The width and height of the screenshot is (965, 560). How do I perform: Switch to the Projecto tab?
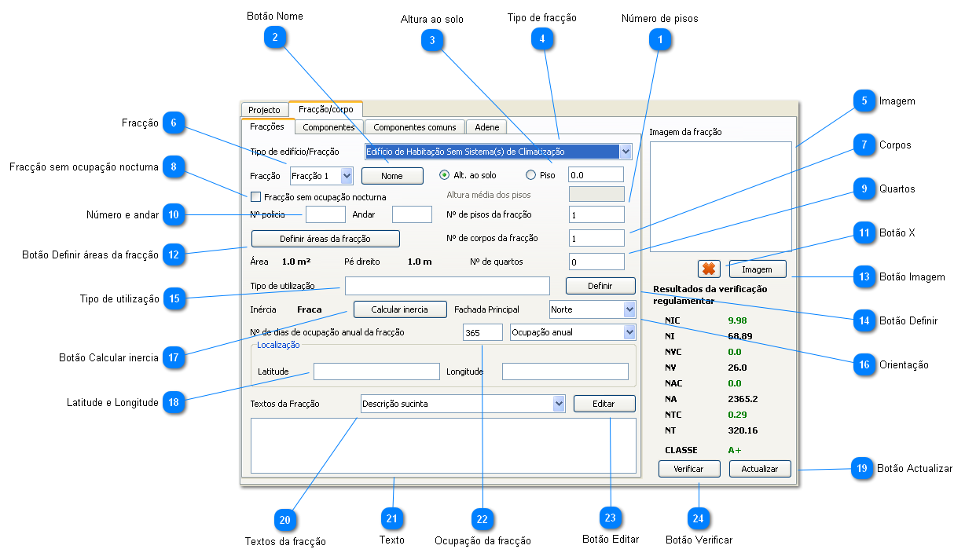pyautogui.click(x=264, y=110)
